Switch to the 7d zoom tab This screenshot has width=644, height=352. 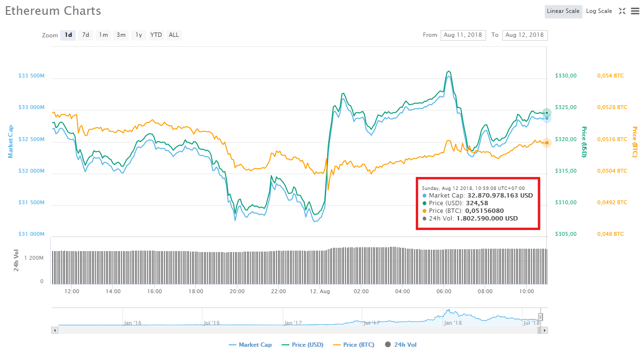[x=85, y=34]
